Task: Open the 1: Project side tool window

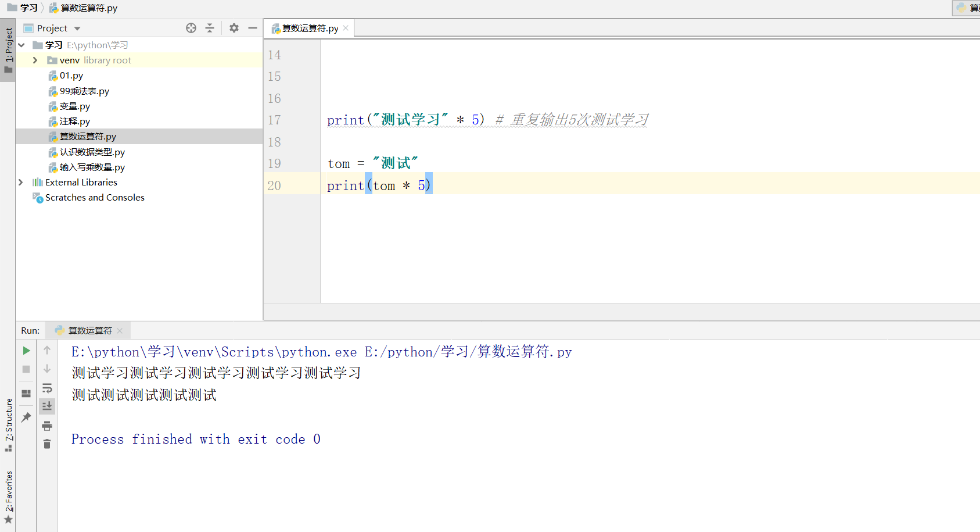Action: (8, 50)
